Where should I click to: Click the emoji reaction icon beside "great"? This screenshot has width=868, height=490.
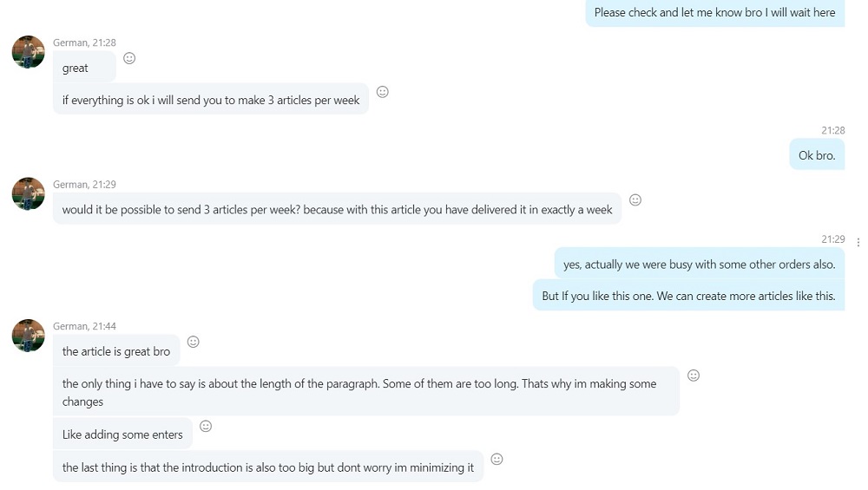[129, 58]
